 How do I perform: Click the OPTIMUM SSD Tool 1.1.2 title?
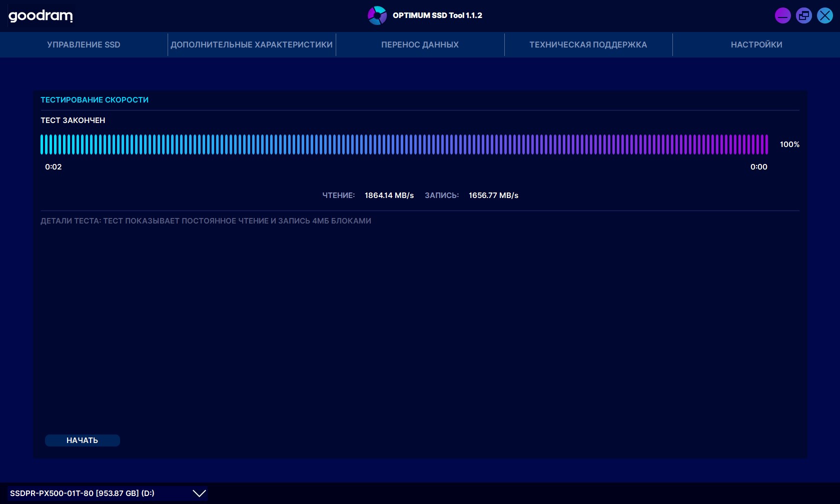pos(437,15)
